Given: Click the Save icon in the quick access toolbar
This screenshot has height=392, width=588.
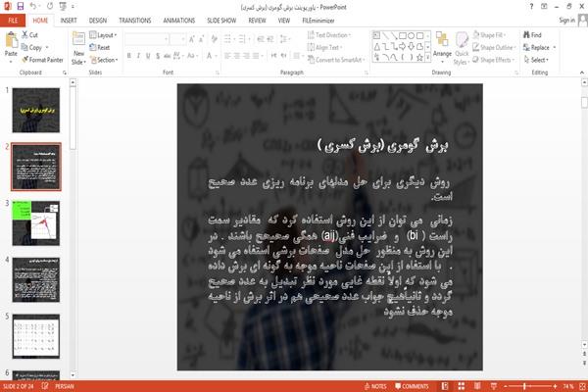Looking at the screenshot, I should (21, 7).
